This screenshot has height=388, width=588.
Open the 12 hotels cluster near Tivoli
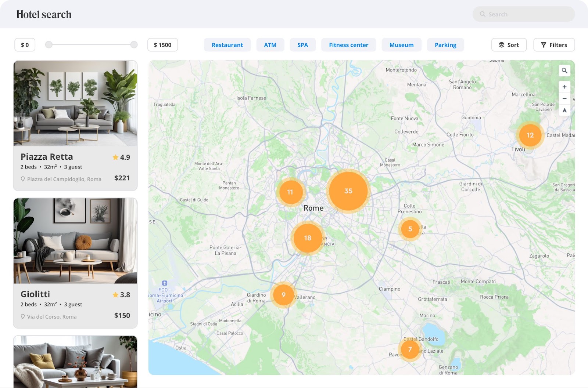pyautogui.click(x=530, y=135)
